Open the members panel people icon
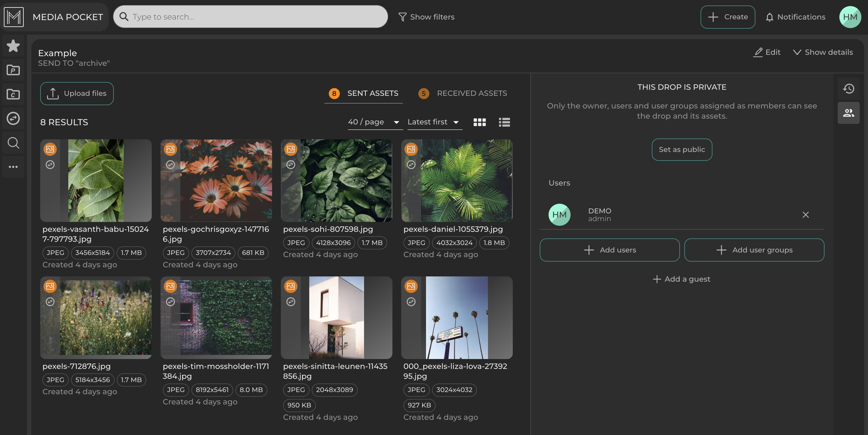Viewport: 868px width, 435px height. pos(848,113)
